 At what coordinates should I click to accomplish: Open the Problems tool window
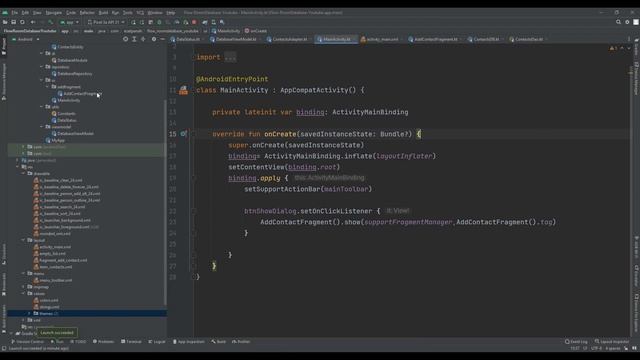coord(104,342)
